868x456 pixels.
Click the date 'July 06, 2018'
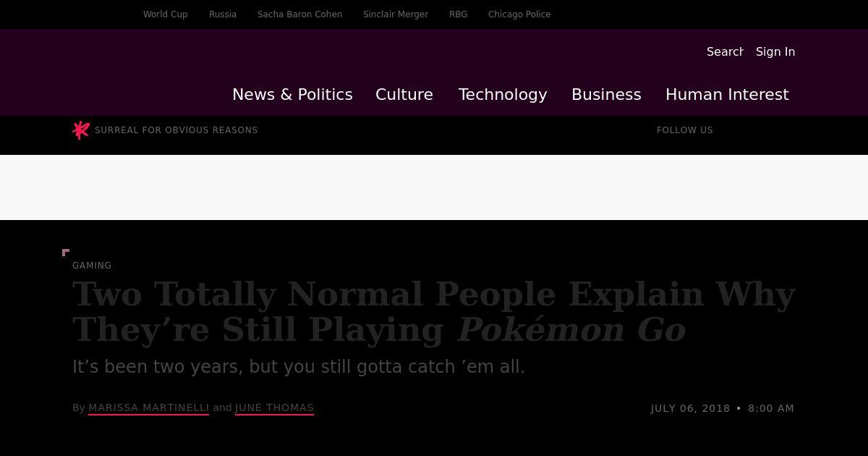click(x=690, y=408)
